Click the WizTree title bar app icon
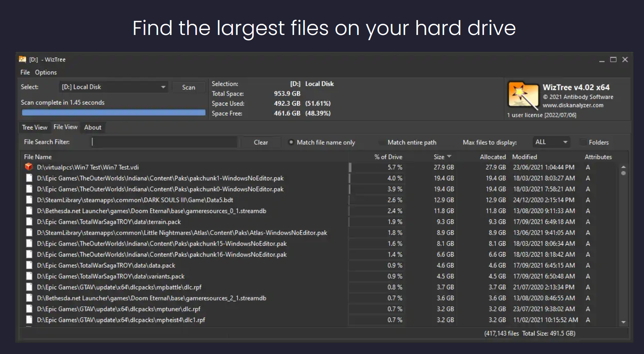 22,59
